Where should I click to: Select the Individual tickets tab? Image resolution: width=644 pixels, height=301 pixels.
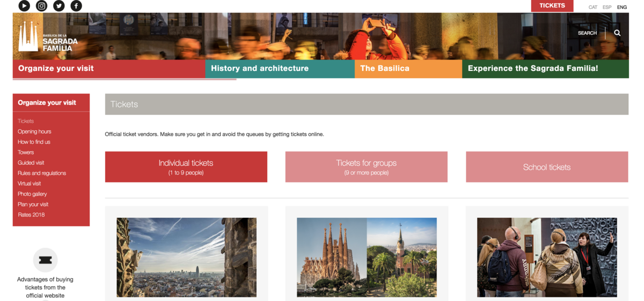(186, 167)
